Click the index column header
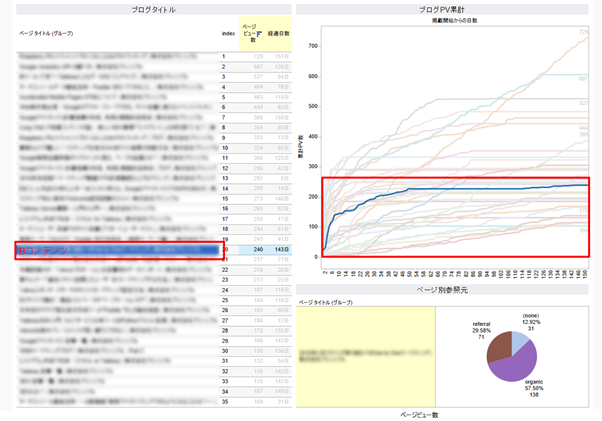 pyautogui.click(x=228, y=33)
